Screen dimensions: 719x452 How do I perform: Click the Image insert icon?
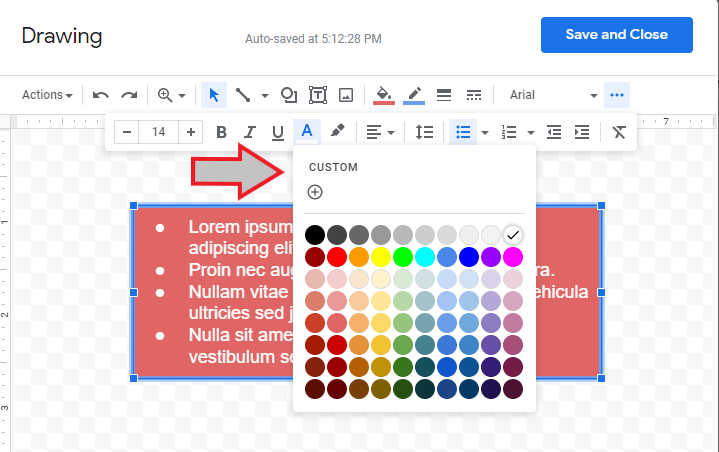(x=346, y=95)
